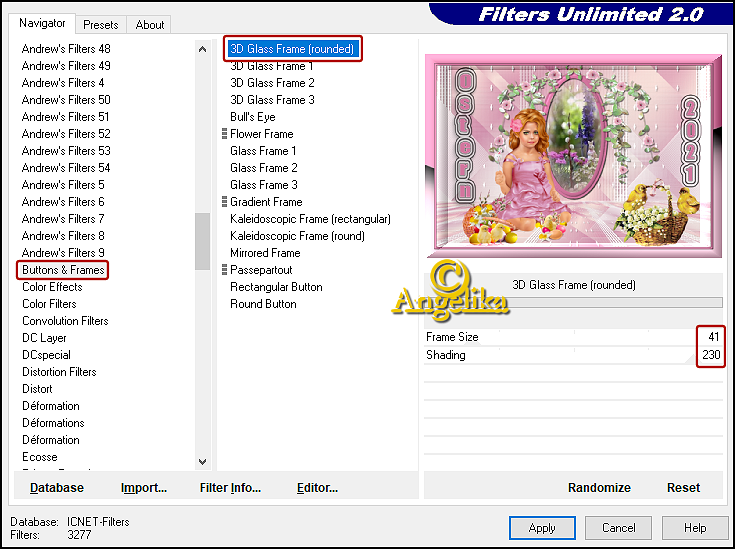Viewport: 735px width, 549px height.
Task: Select Kaleidoscopic Frame (rectangular) filter
Action: 310,219
